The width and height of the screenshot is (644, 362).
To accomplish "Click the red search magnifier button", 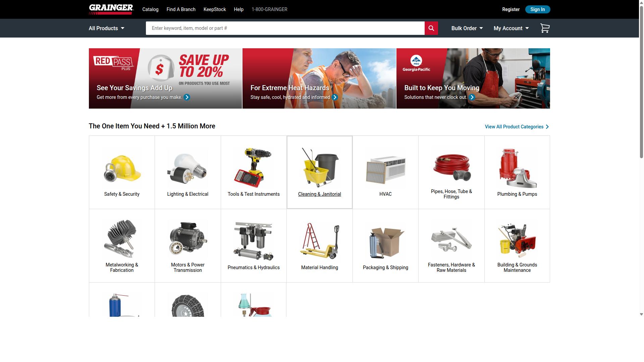I will (x=431, y=28).
